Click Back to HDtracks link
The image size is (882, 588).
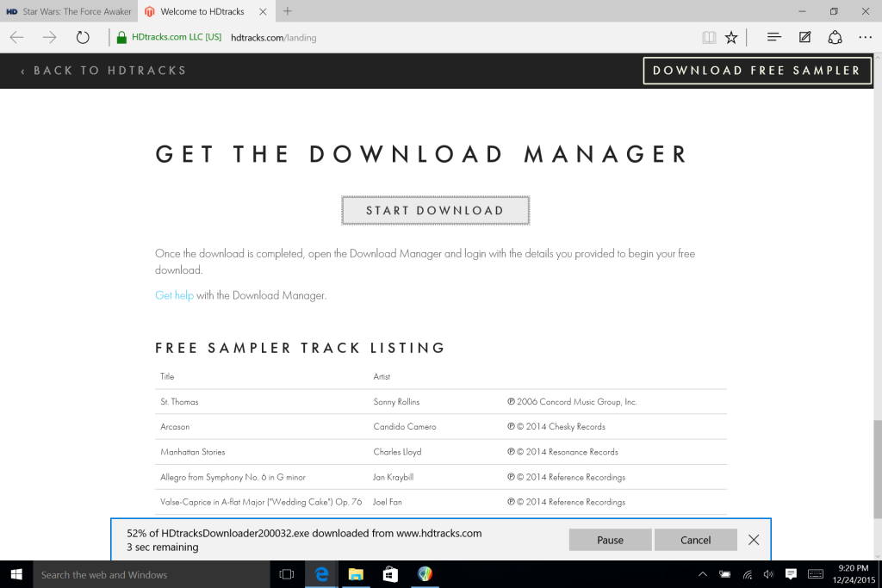tap(103, 71)
